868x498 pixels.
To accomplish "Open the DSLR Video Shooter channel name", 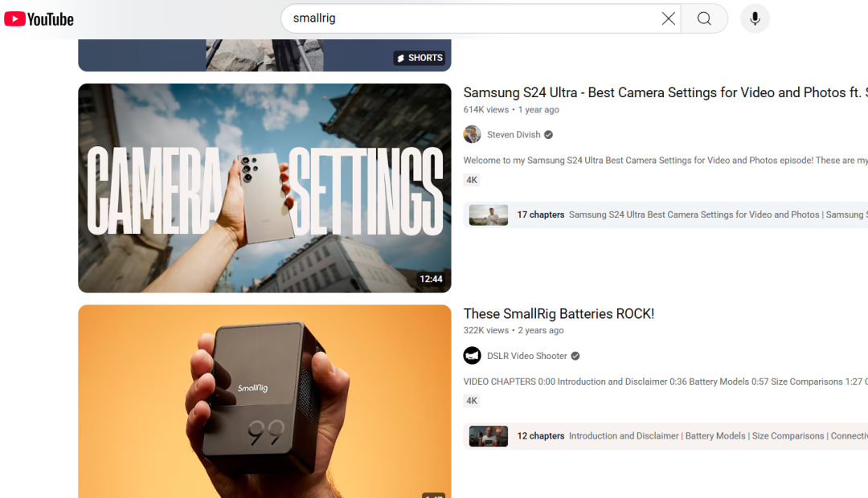I will click(527, 356).
